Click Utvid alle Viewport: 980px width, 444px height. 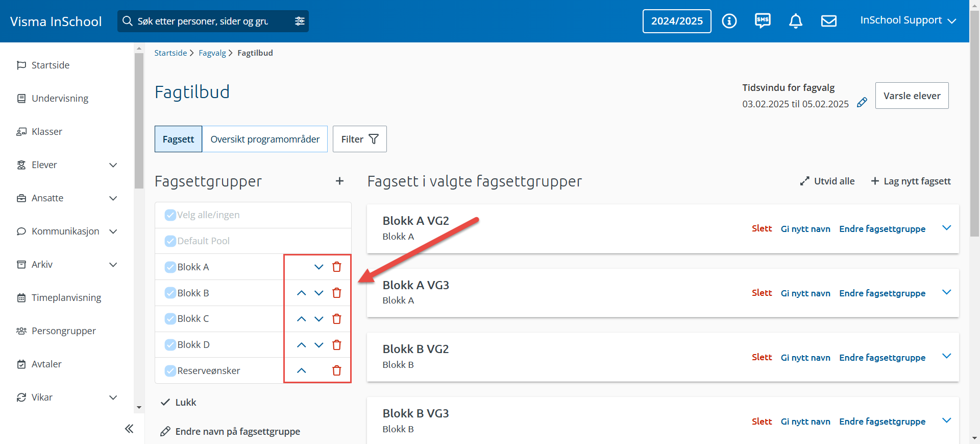827,181
